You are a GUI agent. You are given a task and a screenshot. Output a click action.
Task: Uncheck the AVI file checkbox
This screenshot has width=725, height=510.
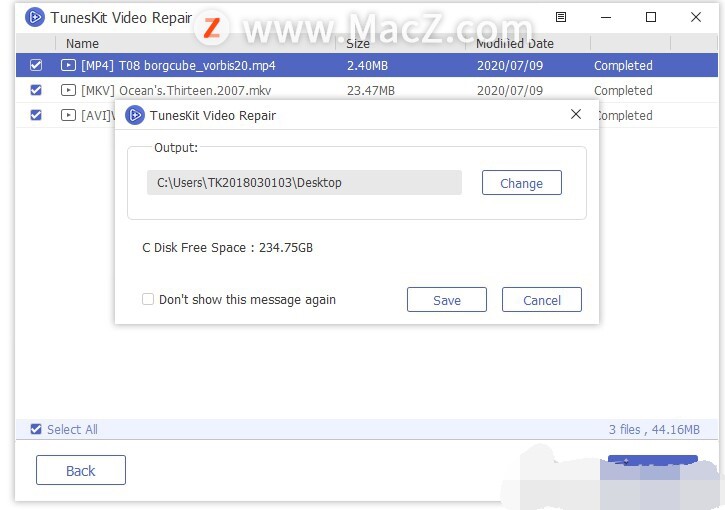coord(36,115)
